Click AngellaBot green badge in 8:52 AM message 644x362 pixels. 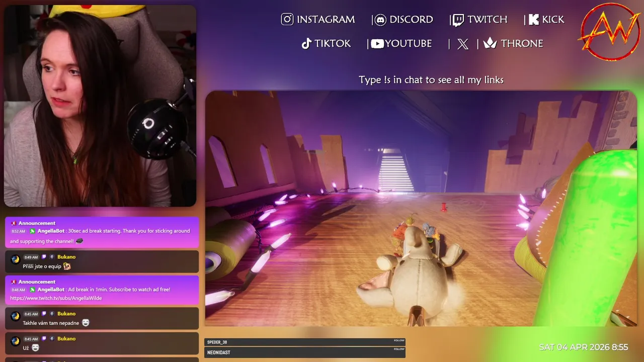coord(33,231)
